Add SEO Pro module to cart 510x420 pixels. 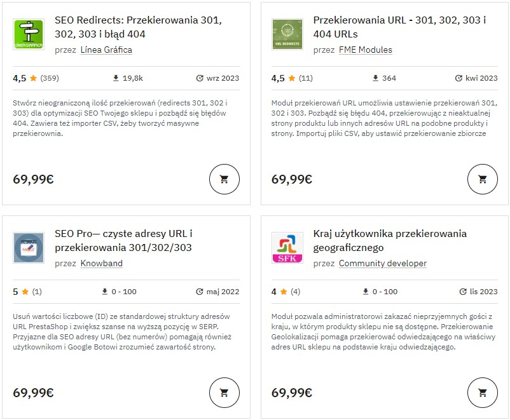tap(224, 393)
